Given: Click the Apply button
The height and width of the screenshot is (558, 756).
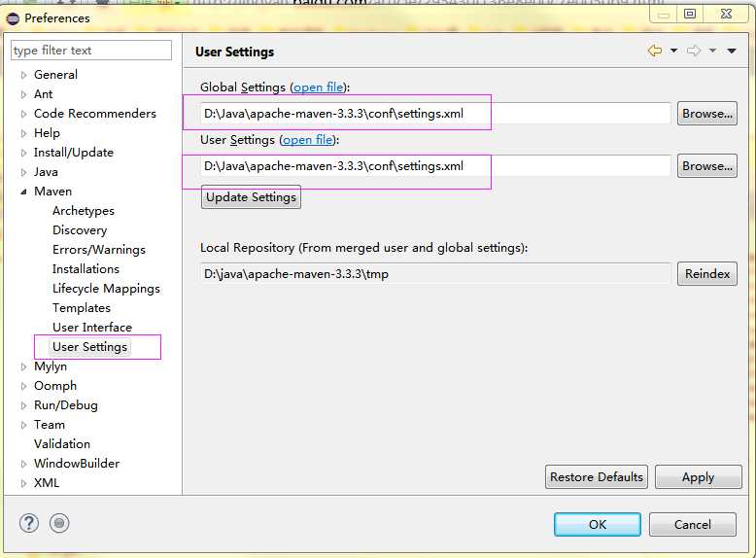Looking at the screenshot, I should [698, 477].
